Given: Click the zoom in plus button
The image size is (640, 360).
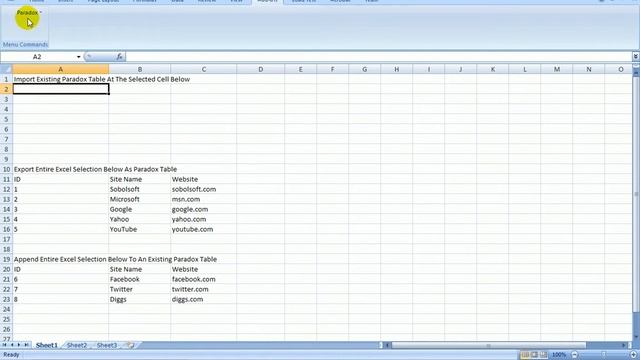Looking at the screenshot, I should tap(633, 355).
